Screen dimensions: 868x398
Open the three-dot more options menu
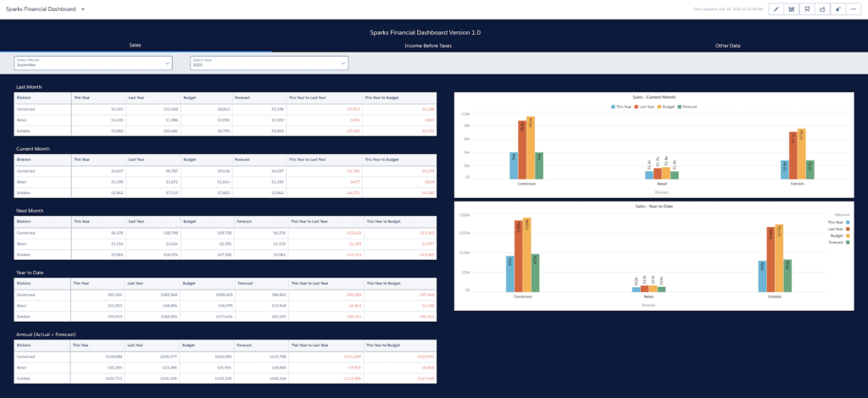(x=854, y=9)
